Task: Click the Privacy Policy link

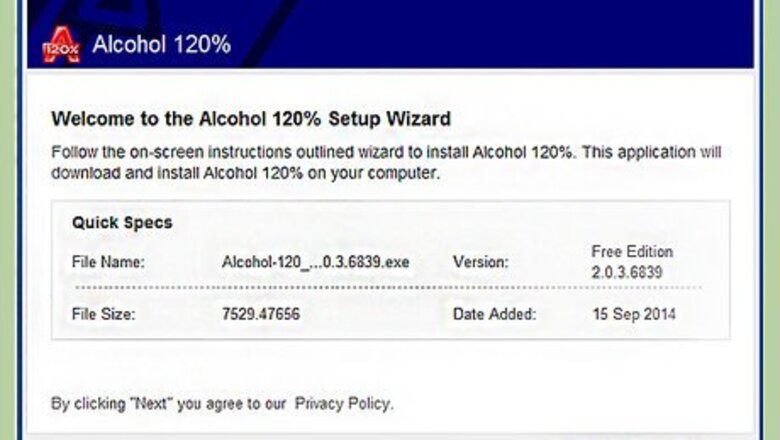Action: tap(342, 404)
